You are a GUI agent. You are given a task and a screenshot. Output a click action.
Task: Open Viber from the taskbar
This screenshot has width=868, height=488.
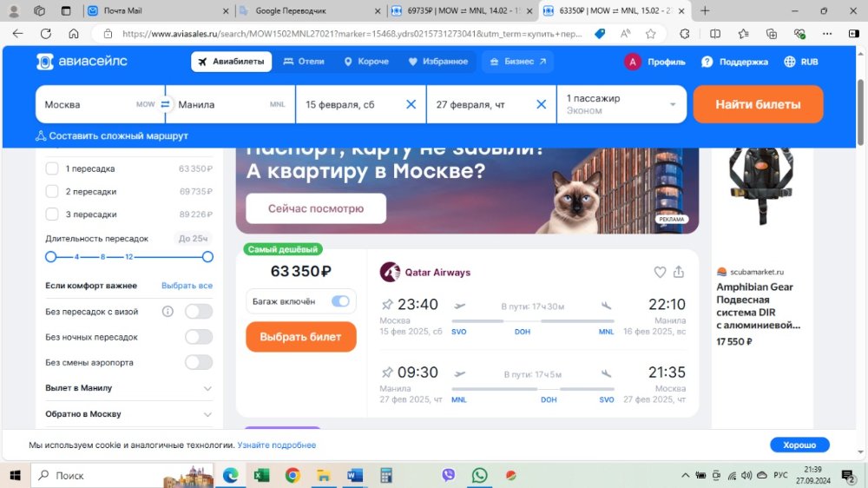449,475
